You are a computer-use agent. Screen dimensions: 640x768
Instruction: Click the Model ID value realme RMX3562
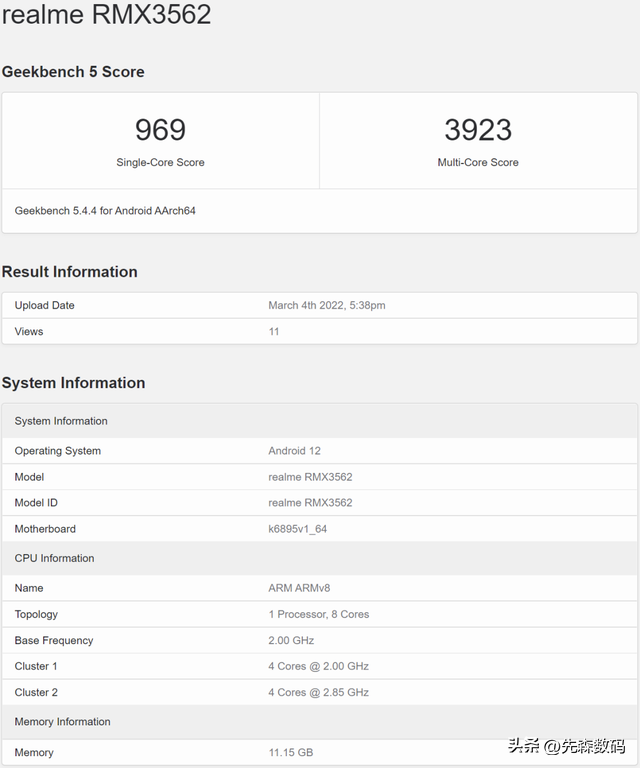(x=310, y=503)
